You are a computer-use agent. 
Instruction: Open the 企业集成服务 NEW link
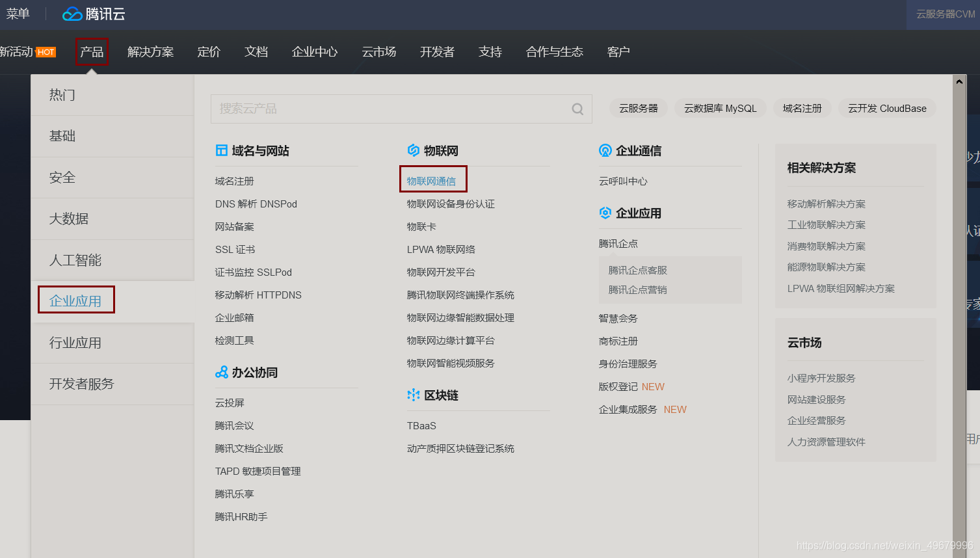click(642, 409)
